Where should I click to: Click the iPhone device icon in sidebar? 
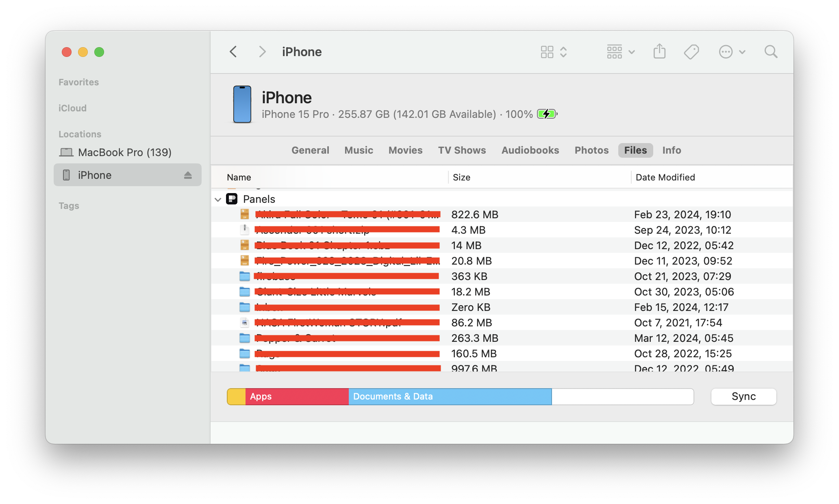(67, 174)
